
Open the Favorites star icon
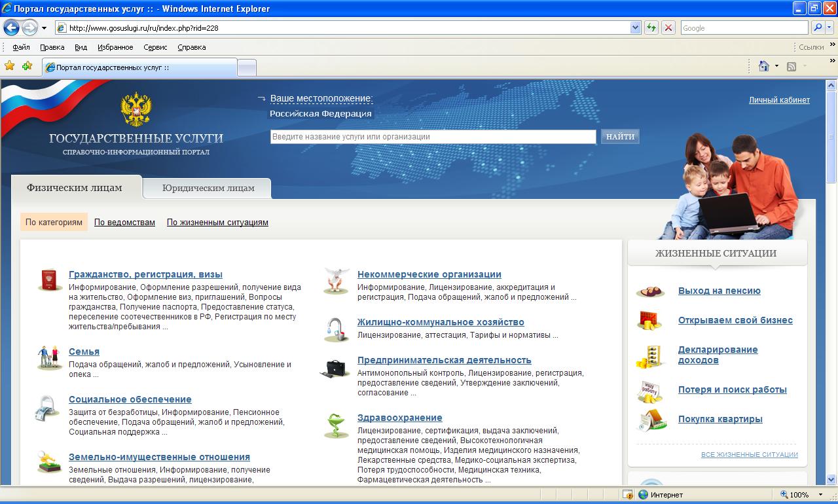pyautogui.click(x=10, y=66)
